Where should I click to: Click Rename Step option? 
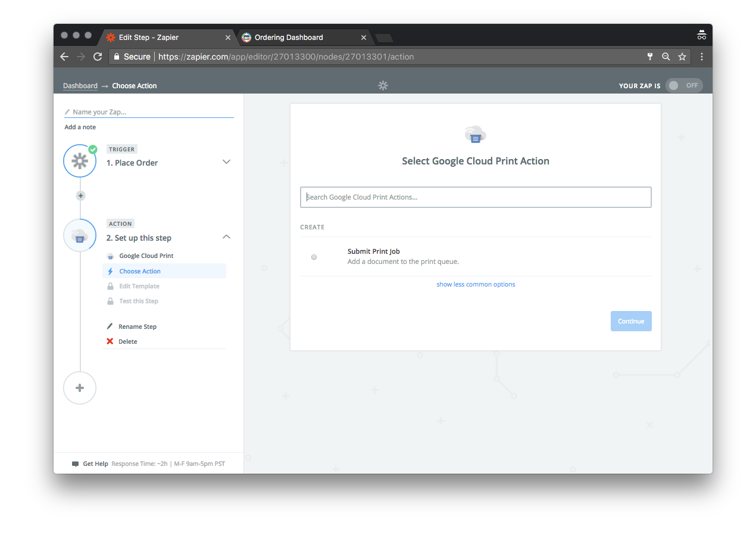click(138, 326)
